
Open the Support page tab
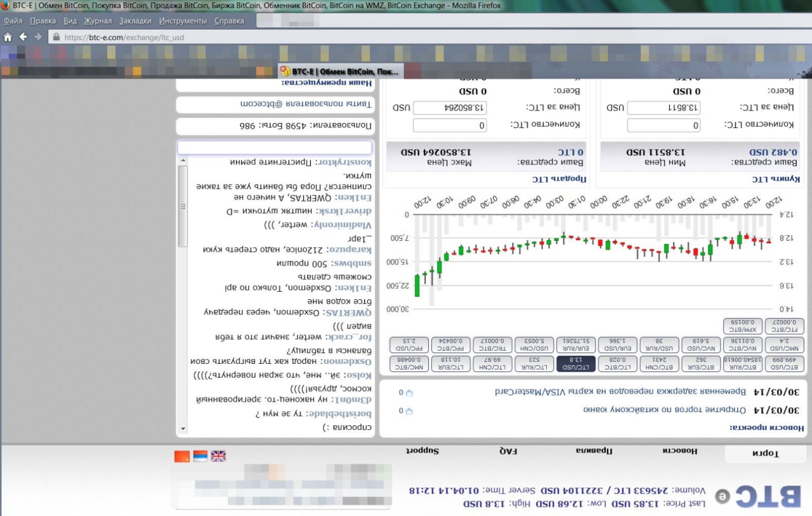(x=423, y=451)
